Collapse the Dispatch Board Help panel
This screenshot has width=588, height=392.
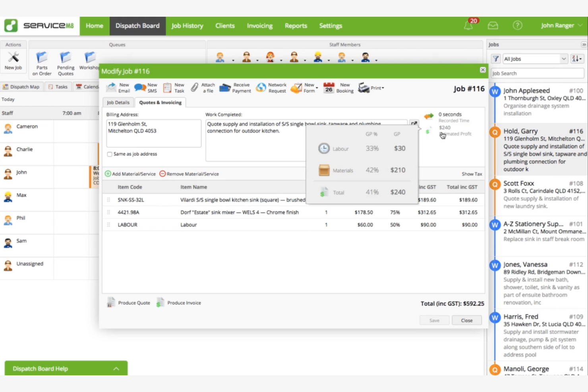[116, 368]
